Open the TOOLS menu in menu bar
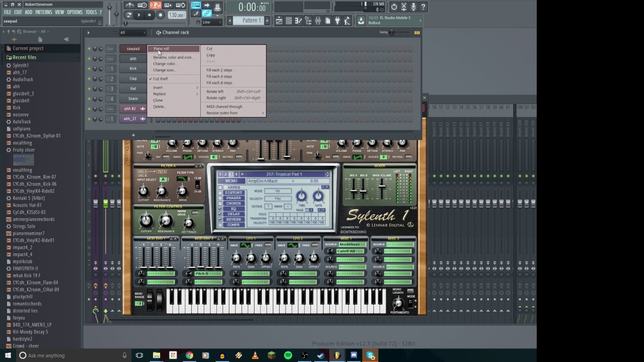 tap(91, 12)
